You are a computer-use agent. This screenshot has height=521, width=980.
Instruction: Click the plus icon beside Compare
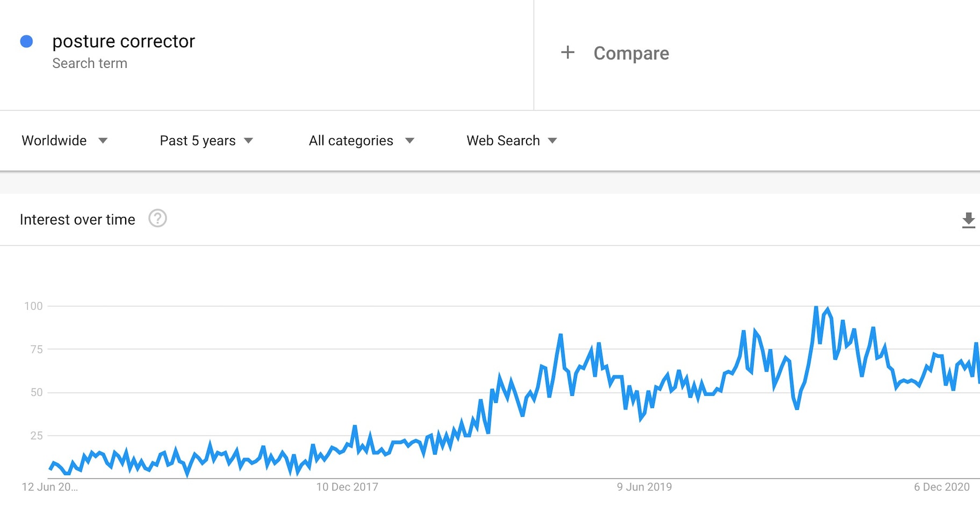click(x=567, y=53)
